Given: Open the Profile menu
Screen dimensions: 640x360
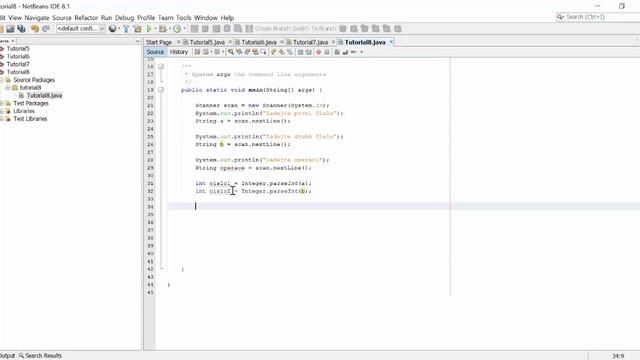Looking at the screenshot, I should [146, 18].
